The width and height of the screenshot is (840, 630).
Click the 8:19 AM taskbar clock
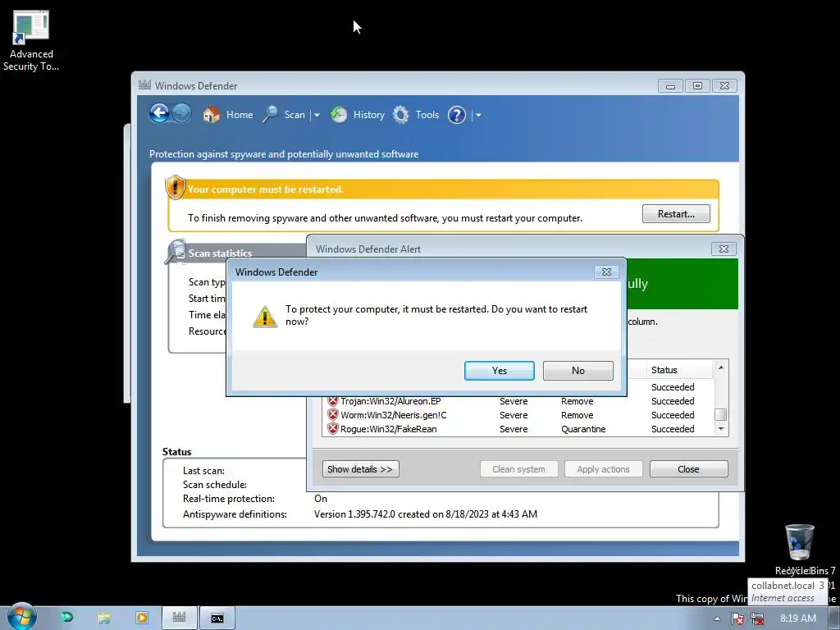(798, 619)
